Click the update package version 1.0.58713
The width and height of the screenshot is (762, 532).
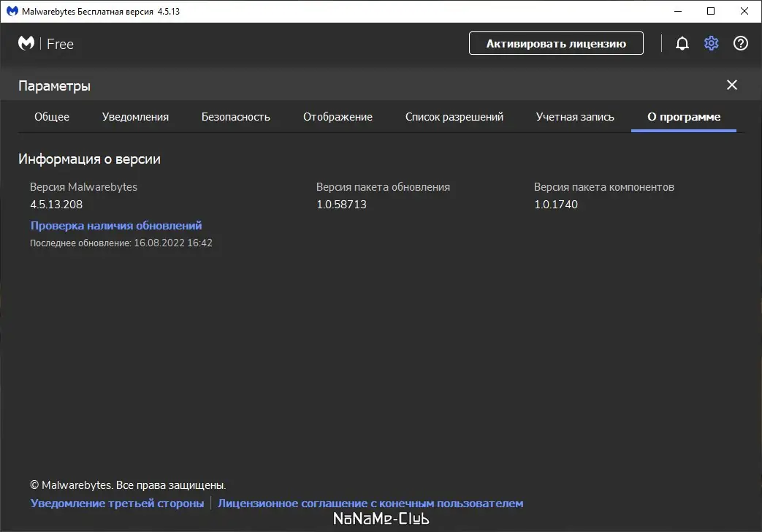point(342,204)
